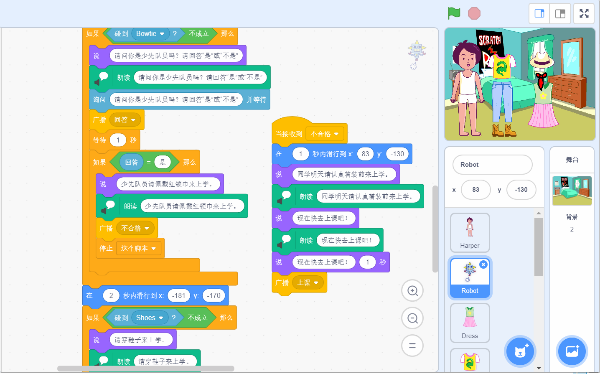Open the Bowtie dropdown in touching block

[x=150, y=34]
